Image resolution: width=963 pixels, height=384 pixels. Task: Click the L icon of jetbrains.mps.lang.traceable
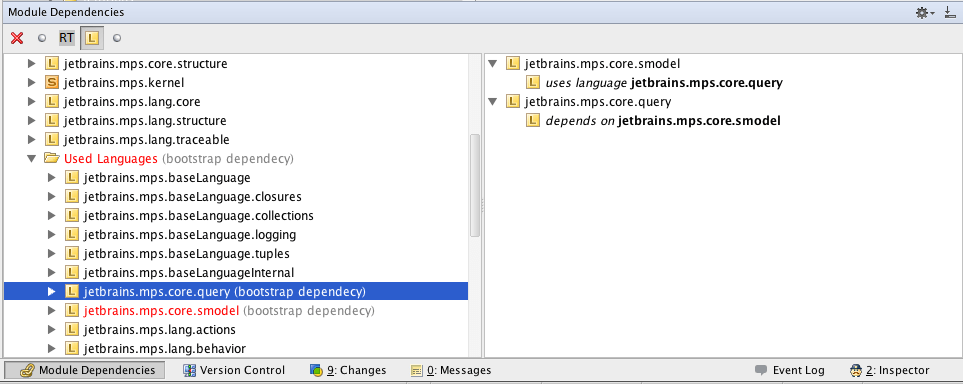(x=52, y=139)
